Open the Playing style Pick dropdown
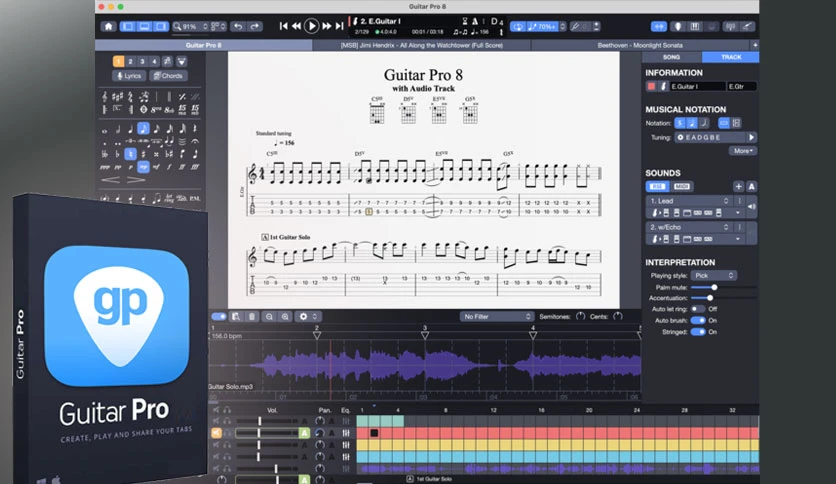 (714, 276)
